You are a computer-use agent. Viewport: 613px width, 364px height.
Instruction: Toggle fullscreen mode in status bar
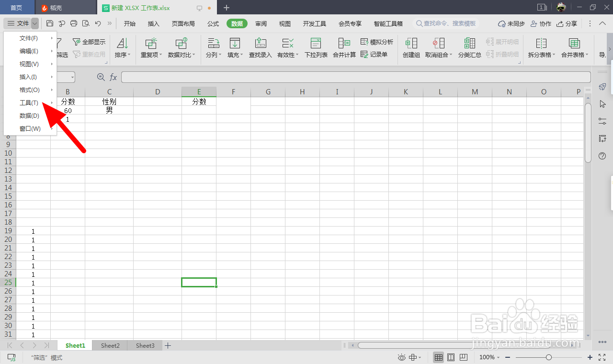tap(602, 357)
